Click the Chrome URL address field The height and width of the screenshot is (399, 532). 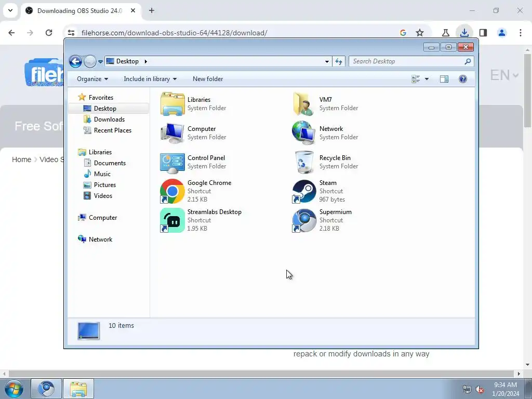pos(237,33)
